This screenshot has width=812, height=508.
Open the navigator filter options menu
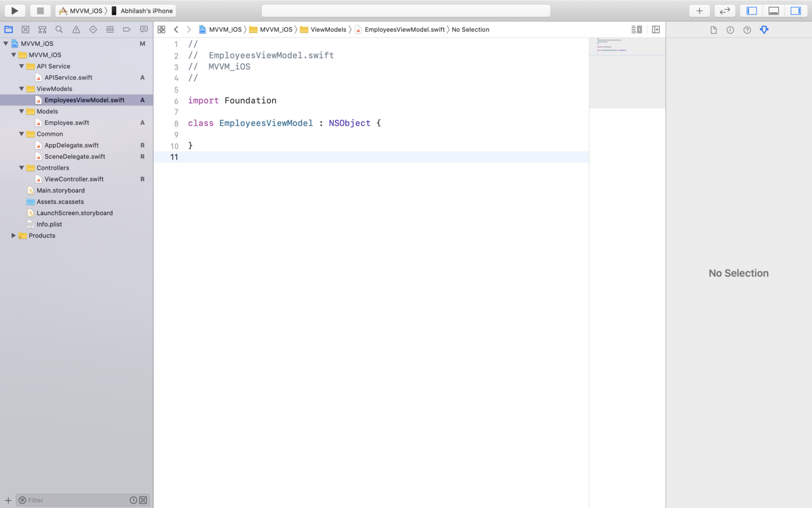[22, 500]
